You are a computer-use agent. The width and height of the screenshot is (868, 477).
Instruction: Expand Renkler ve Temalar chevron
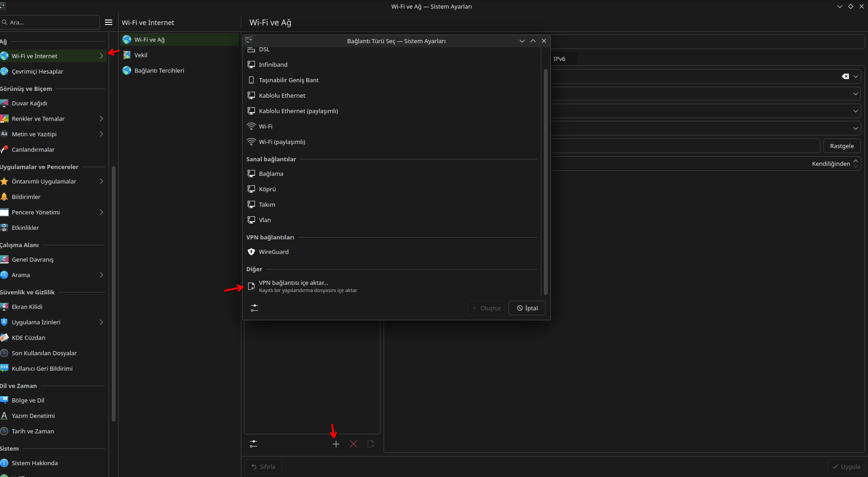tap(101, 119)
